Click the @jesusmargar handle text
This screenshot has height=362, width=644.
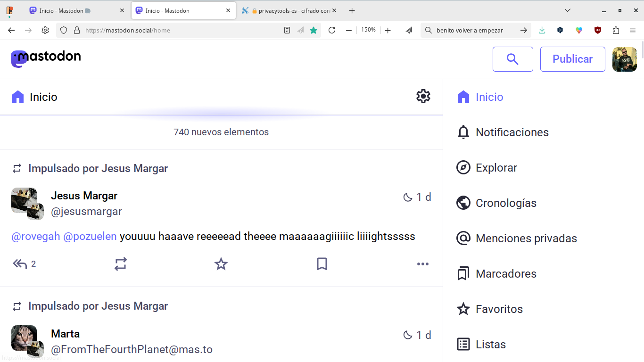[x=86, y=212]
